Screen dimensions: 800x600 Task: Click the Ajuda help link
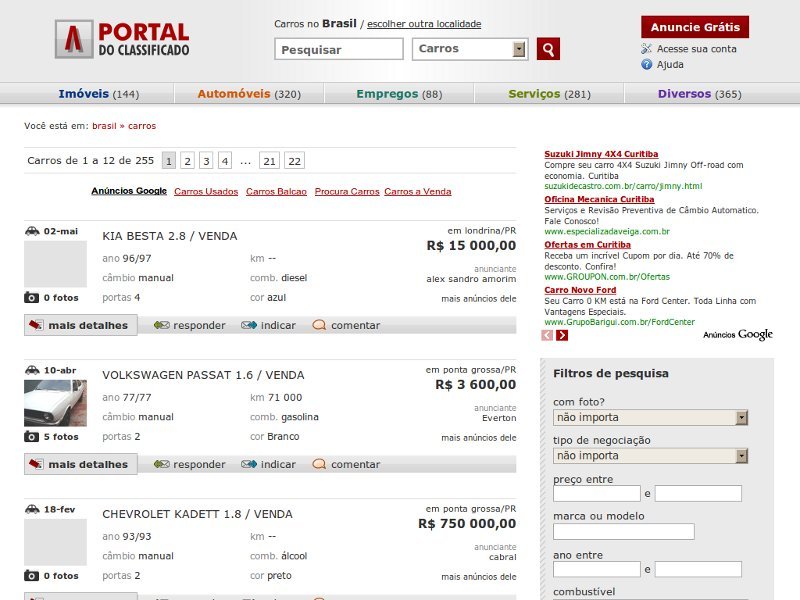coord(670,64)
